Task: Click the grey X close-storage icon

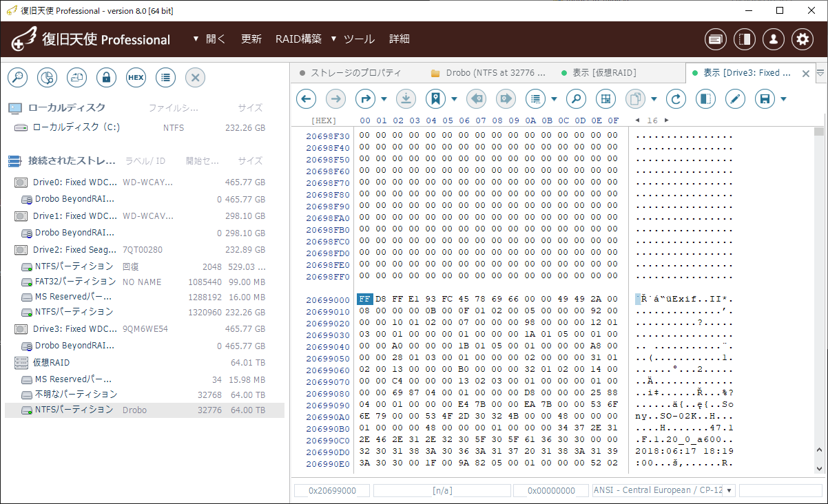Action: 195,78
